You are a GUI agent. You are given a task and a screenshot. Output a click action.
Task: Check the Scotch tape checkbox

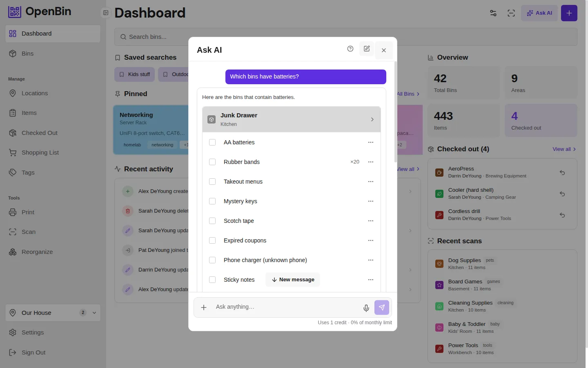click(x=212, y=221)
